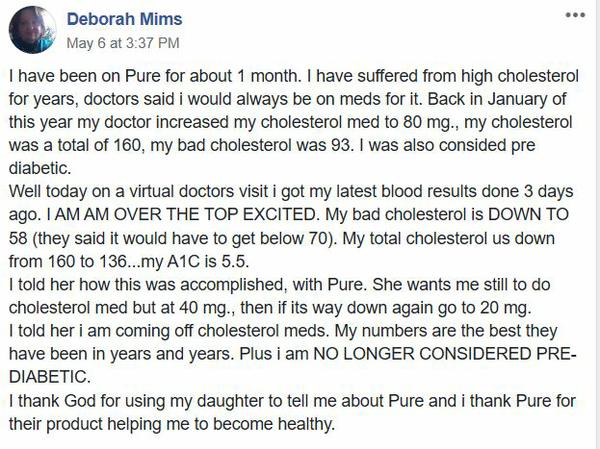This screenshot has height=449, width=600.
Task: Open the three-dot post options menu
Action: (575, 16)
